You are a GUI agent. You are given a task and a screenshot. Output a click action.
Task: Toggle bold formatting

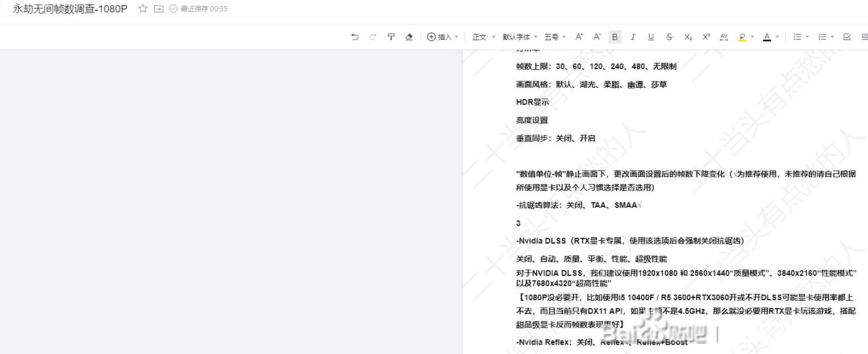(615, 37)
